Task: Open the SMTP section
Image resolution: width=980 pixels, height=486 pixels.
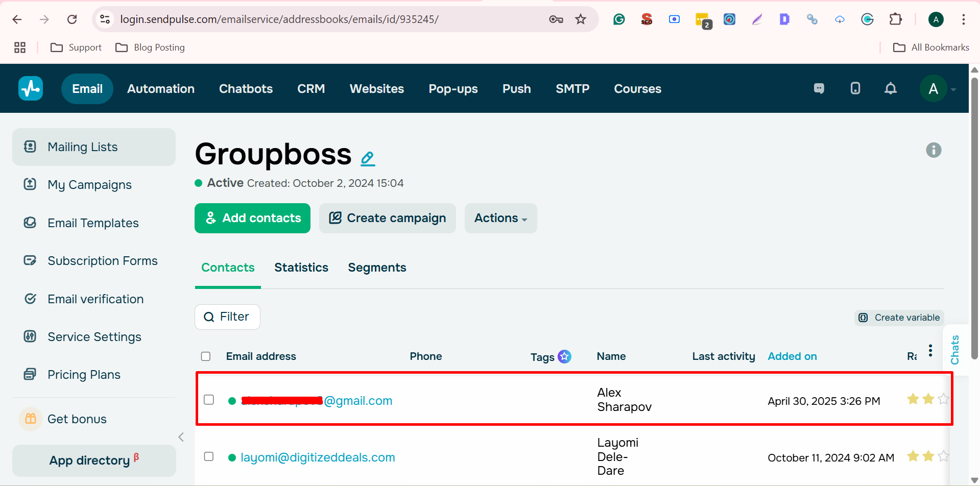Action: click(x=572, y=89)
